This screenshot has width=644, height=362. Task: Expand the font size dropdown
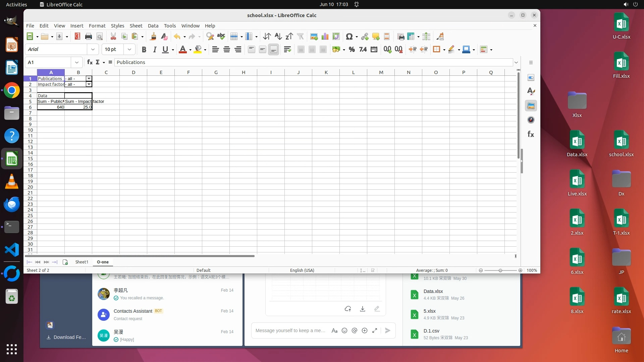pos(129,49)
